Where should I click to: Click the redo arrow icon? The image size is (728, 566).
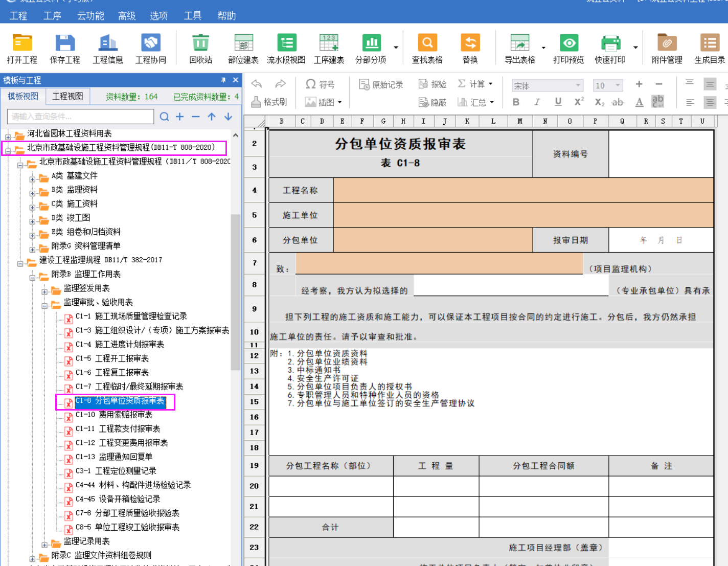[280, 84]
